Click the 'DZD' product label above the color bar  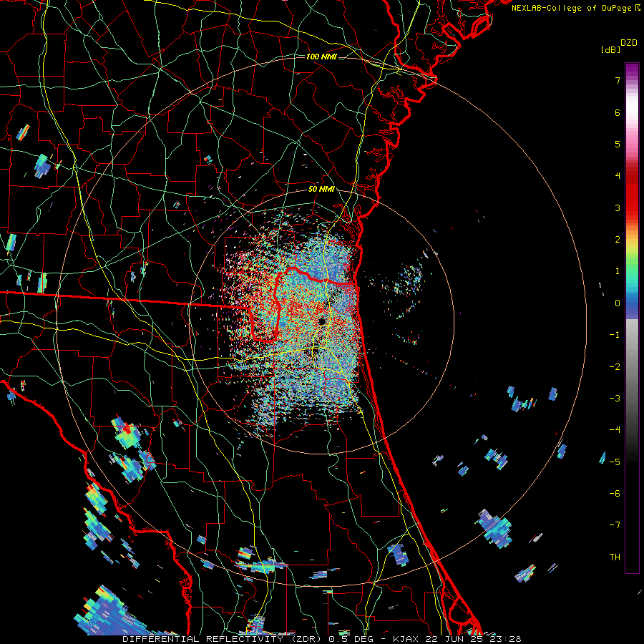point(629,43)
